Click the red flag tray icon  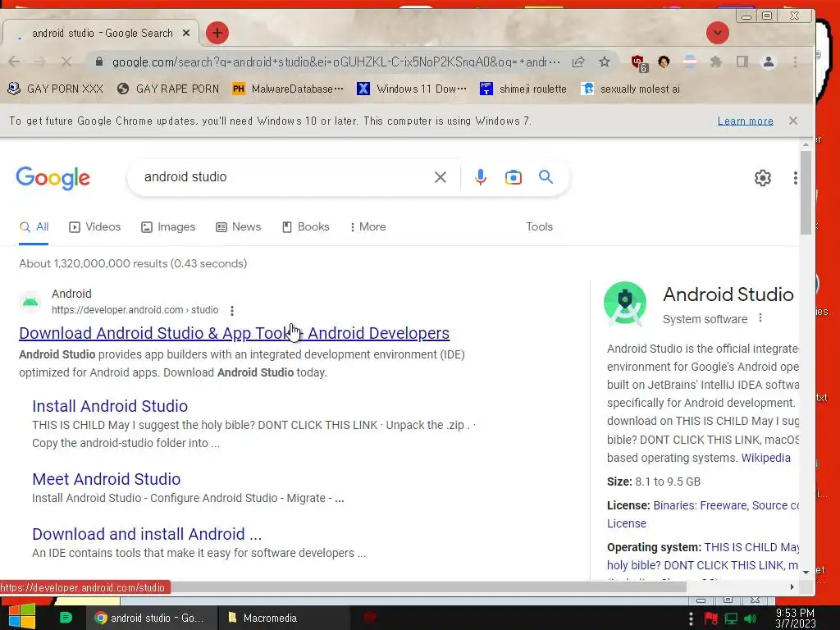click(711, 619)
